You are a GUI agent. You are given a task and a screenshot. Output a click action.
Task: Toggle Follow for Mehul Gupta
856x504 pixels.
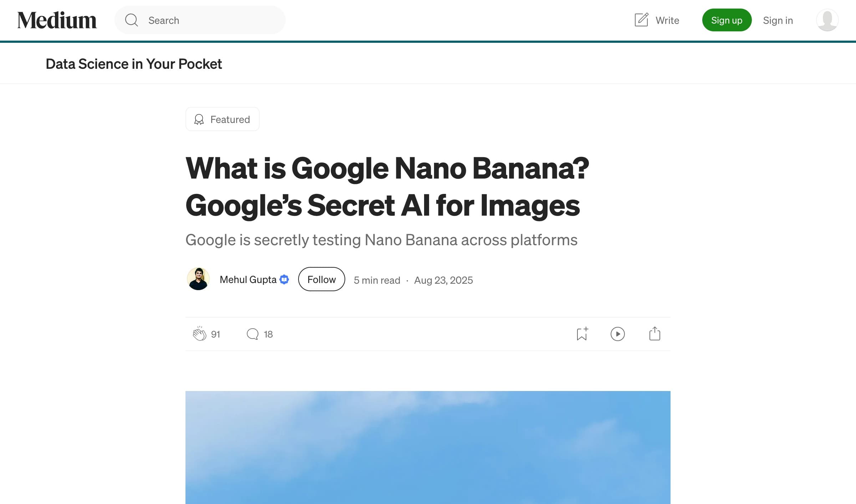(x=321, y=279)
